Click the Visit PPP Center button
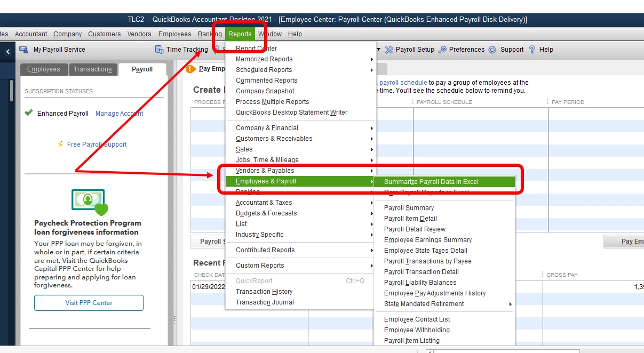The width and height of the screenshot is (644, 353). pos(89,303)
